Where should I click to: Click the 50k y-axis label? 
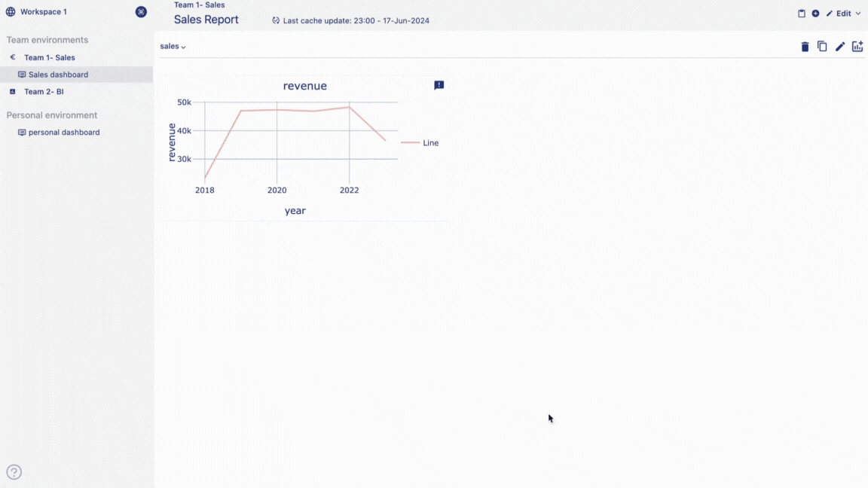[x=185, y=102]
